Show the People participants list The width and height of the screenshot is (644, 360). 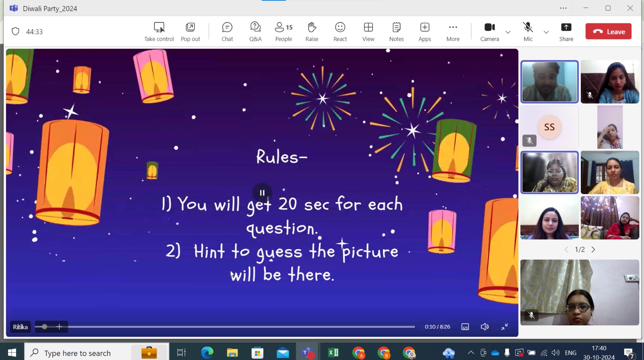[284, 32]
